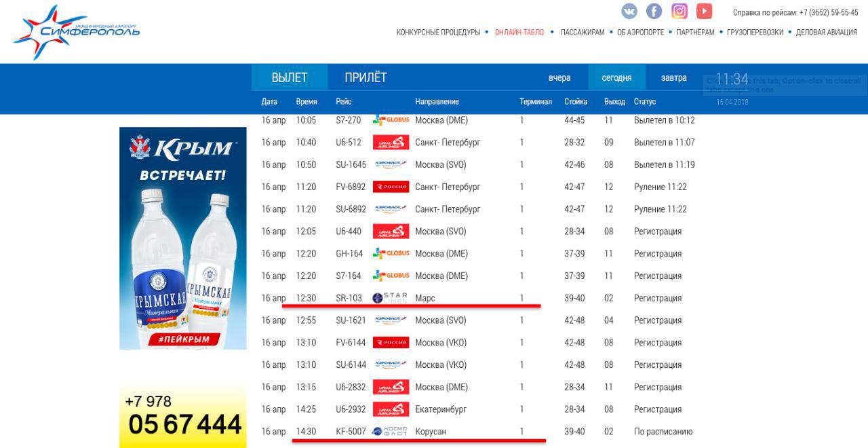Click destination Корусан

click(431, 432)
